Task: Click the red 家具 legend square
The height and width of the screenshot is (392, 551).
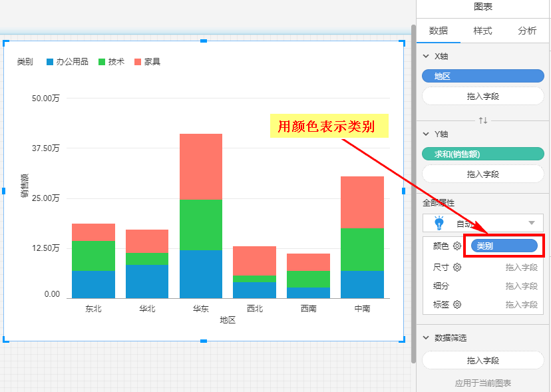Action: click(x=138, y=62)
